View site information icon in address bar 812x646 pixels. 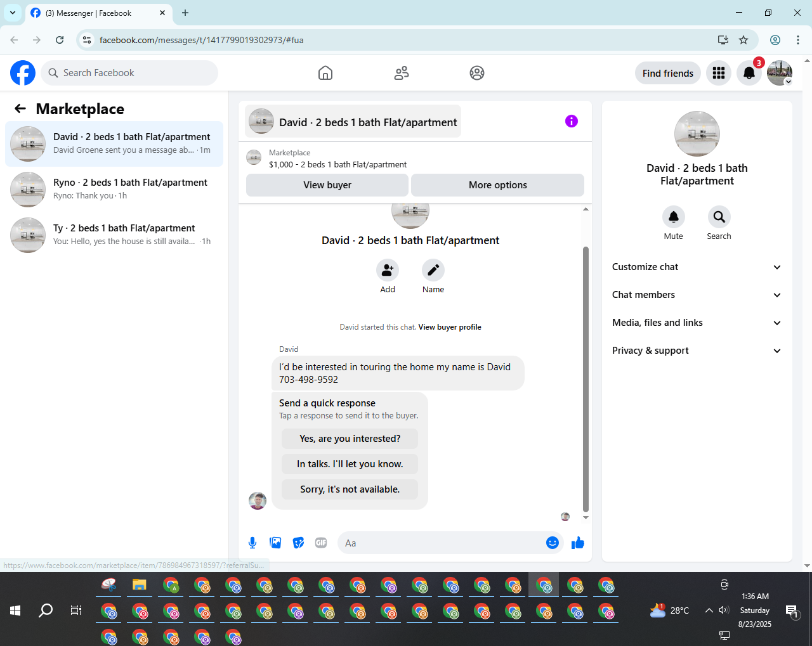87,40
